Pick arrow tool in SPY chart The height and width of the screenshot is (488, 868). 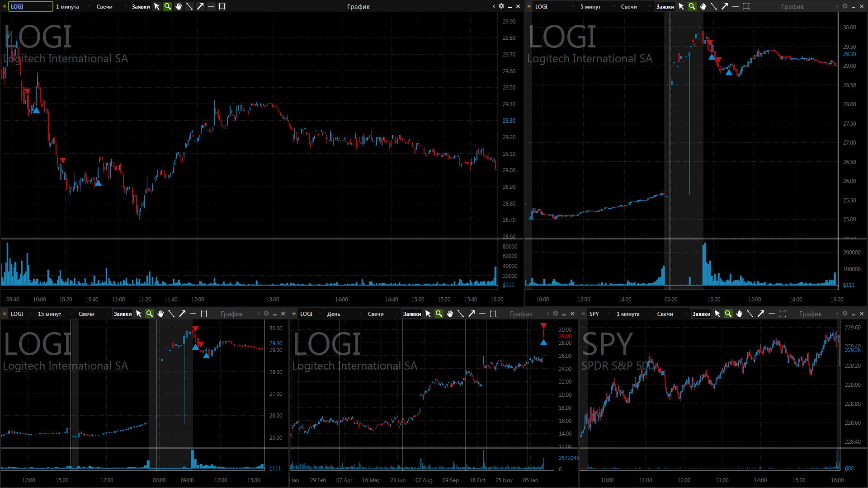[761, 314]
